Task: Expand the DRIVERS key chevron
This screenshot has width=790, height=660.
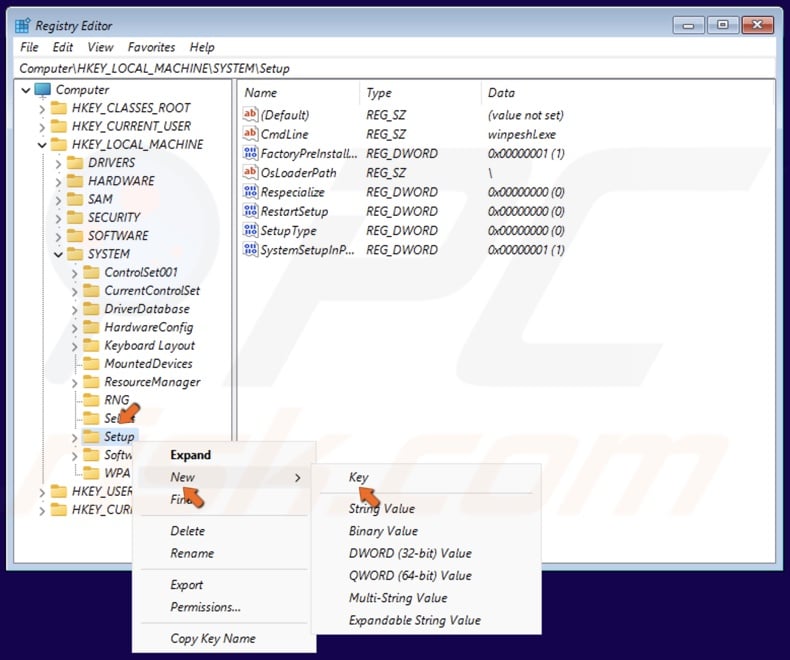Action: tap(58, 164)
